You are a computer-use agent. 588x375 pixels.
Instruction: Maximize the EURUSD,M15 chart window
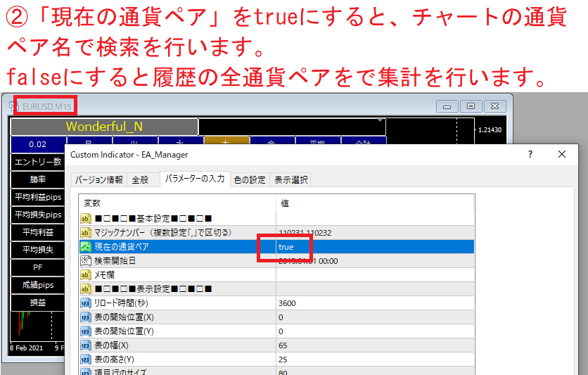[x=471, y=106]
